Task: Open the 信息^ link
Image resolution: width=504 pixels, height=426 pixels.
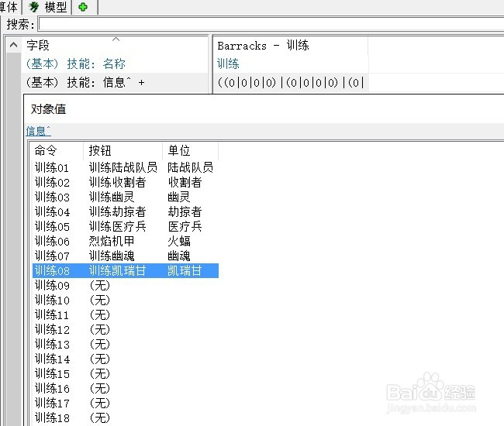Action: 38,131
